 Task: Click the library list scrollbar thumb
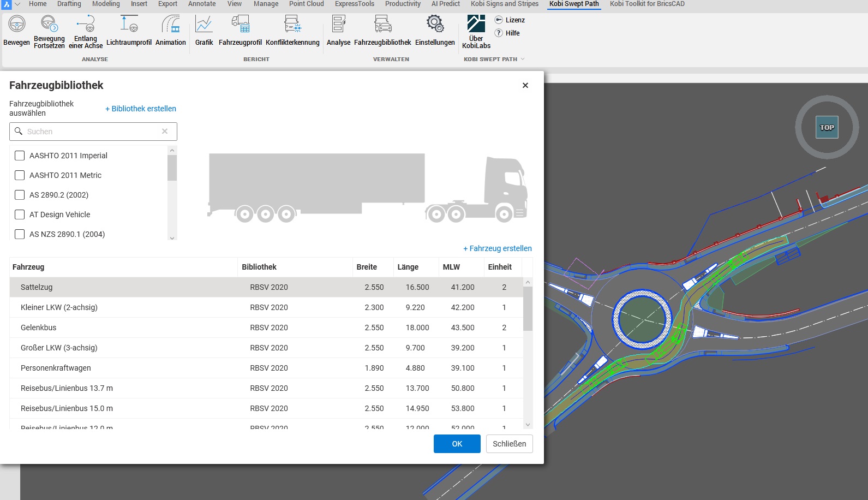click(x=172, y=168)
